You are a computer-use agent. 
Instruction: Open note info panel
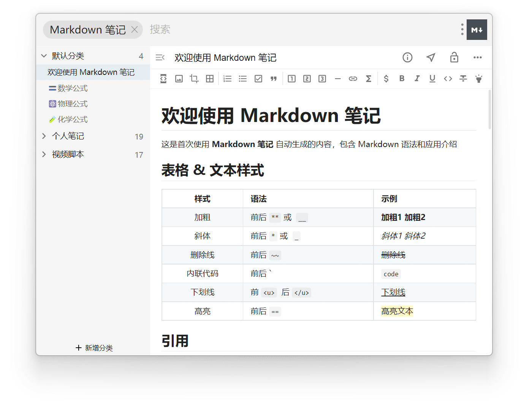point(407,57)
